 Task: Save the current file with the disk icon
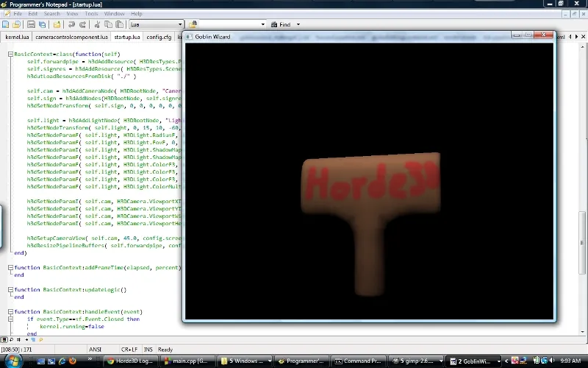tap(31, 24)
